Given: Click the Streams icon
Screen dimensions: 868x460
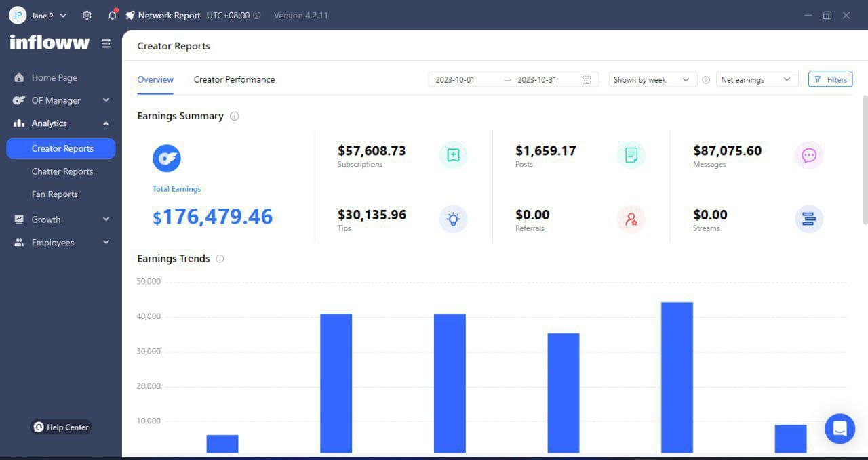Looking at the screenshot, I should [x=808, y=219].
